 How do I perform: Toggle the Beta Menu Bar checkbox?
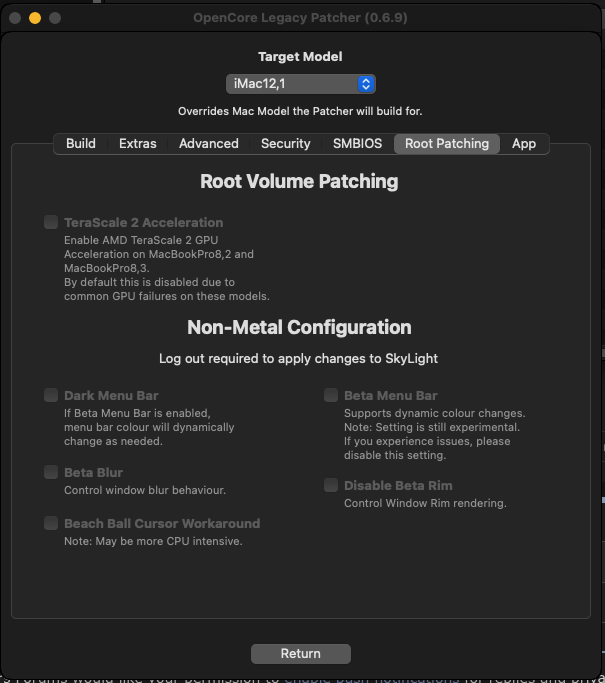click(331, 395)
